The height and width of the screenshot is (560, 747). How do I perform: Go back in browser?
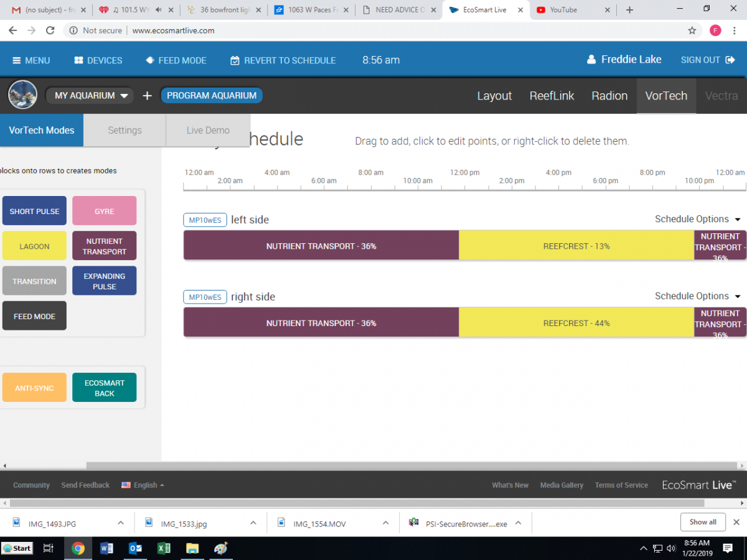coord(12,30)
